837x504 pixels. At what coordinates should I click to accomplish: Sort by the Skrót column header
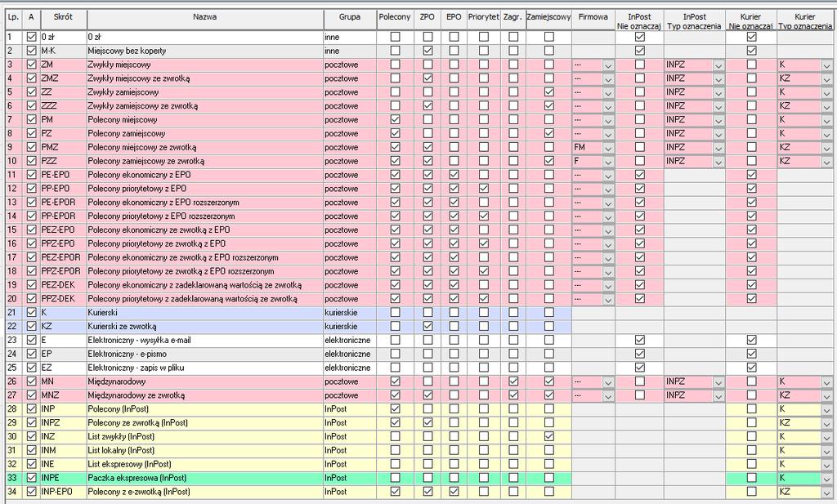point(64,20)
